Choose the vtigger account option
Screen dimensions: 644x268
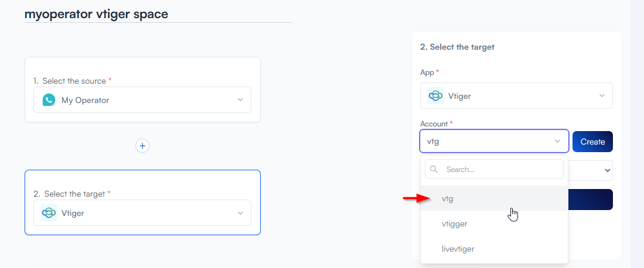455,224
